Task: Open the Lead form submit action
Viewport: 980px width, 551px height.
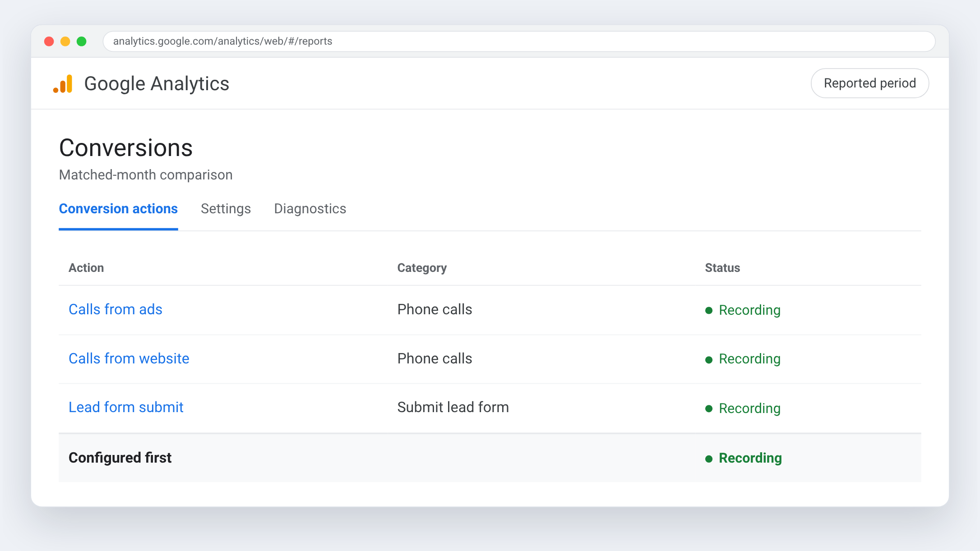Action: pyautogui.click(x=126, y=407)
